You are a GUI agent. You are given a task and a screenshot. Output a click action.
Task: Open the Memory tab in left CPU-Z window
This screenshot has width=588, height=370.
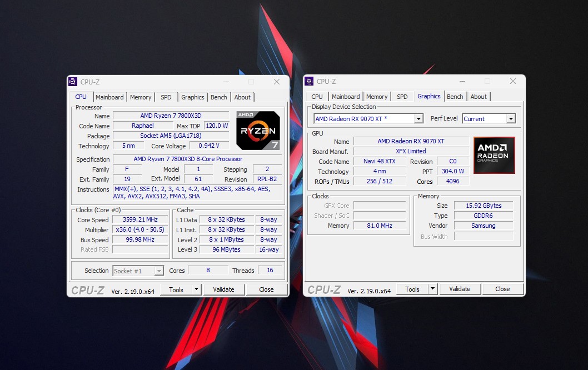(x=141, y=97)
